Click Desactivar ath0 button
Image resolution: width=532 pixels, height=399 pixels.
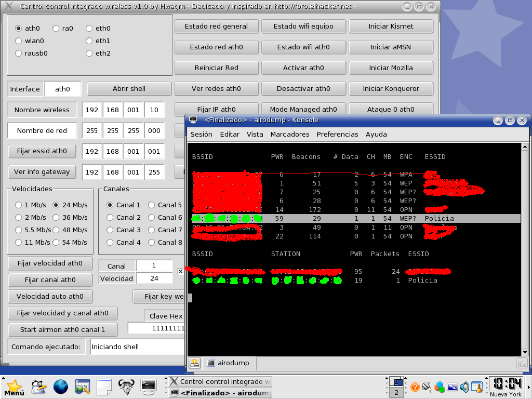(x=303, y=88)
